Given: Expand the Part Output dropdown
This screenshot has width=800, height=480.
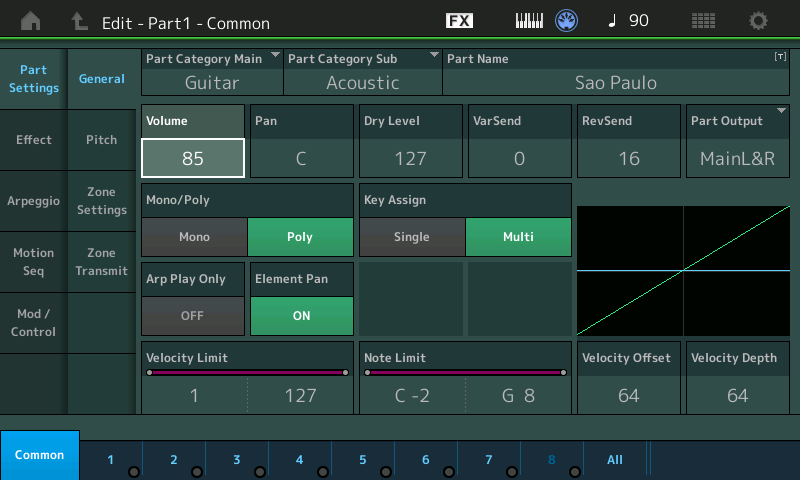Looking at the screenshot, I should 738,141.
